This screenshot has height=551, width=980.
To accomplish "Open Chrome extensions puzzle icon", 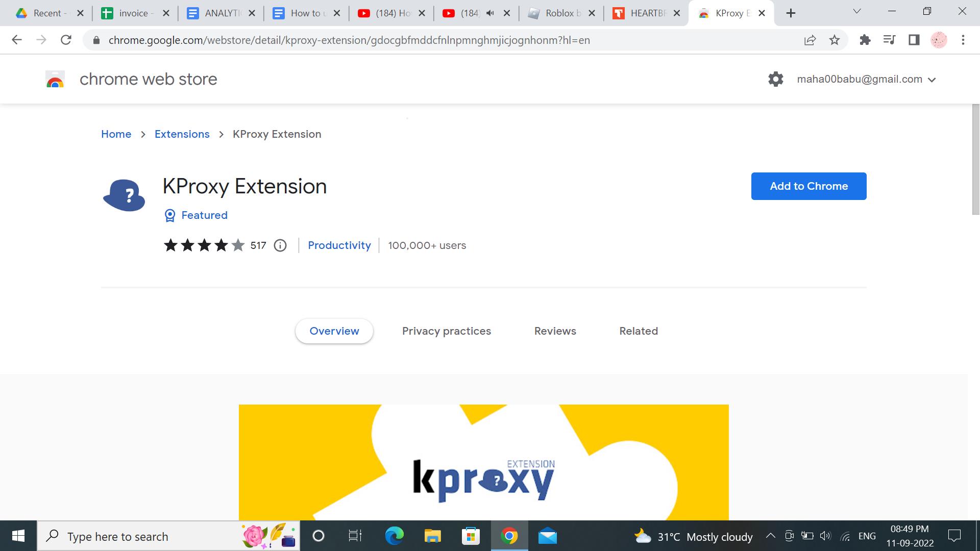I will (x=865, y=40).
